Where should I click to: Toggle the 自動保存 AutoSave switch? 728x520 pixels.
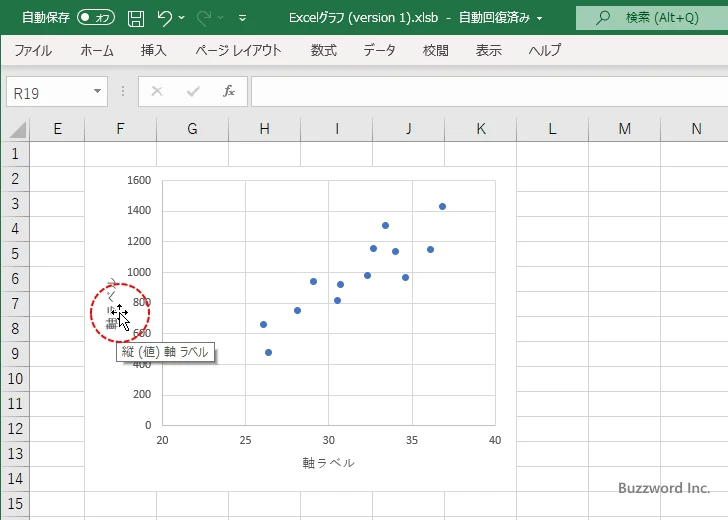click(x=96, y=18)
